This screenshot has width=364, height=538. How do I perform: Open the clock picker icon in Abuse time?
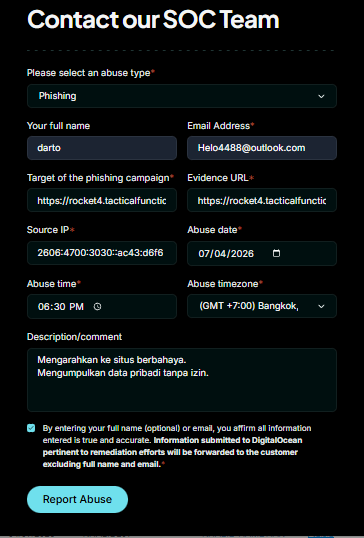[97, 306]
